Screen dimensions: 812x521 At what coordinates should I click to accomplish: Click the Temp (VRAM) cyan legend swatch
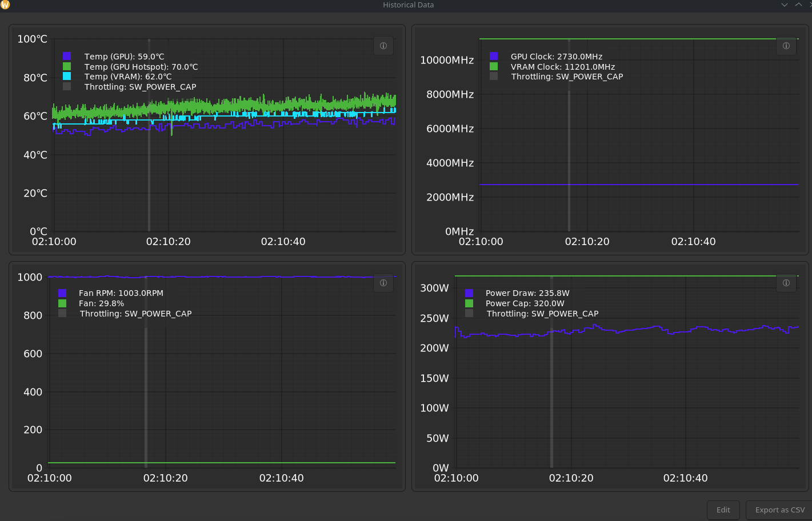coord(67,76)
